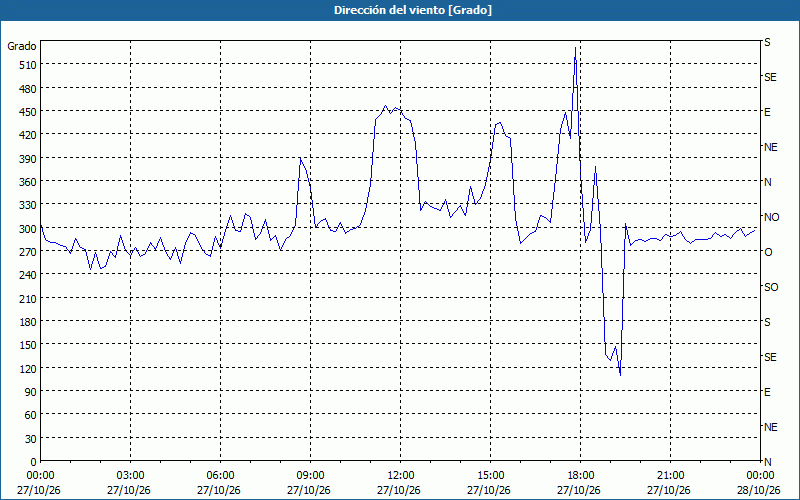Click the highest peak of the blue line near 18:00
The width and height of the screenshot is (800, 500).
tap(575, 47)
